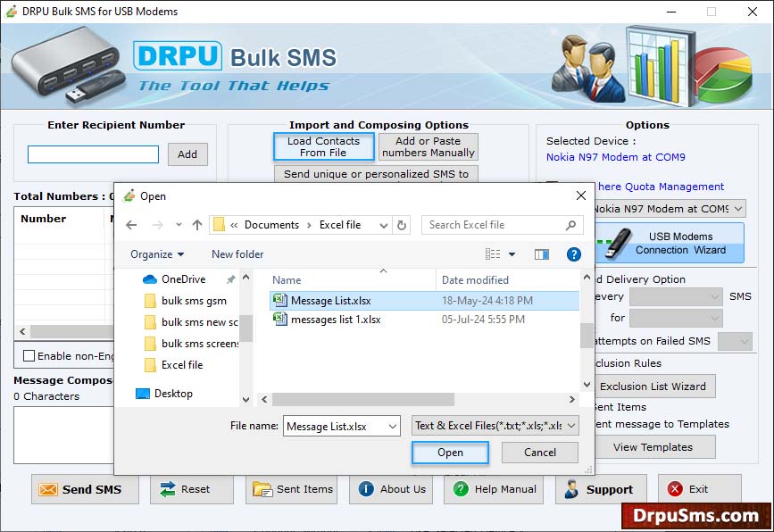Click Send SMS envelope button
This screenshot has width=774, height=532.
pos(85,489)
